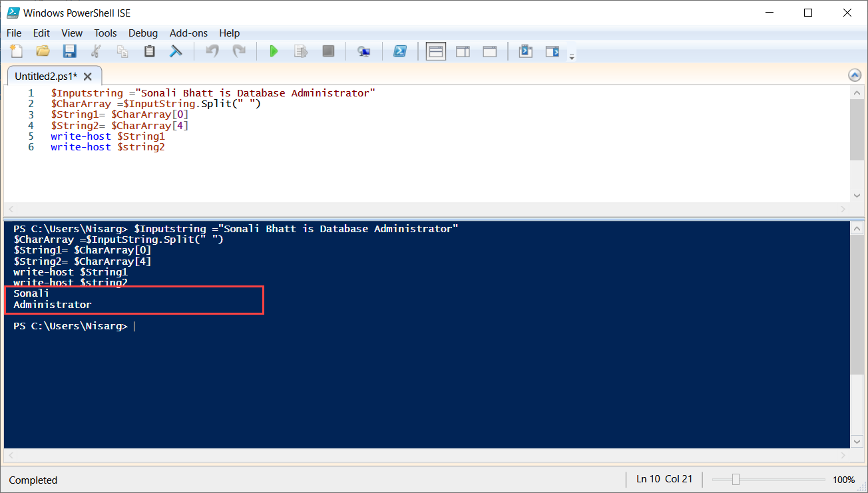This screenshot has height=493, width=868.
Task: Run the script with green Run Script icon
Action: 274,51
